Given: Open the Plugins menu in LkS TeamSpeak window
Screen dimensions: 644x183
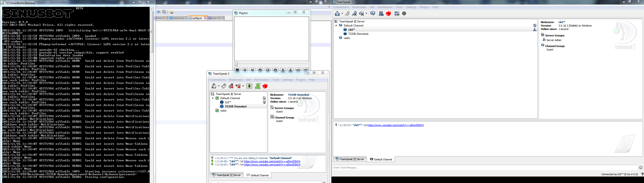Looking at the screenshot, I should coord(424,7).
